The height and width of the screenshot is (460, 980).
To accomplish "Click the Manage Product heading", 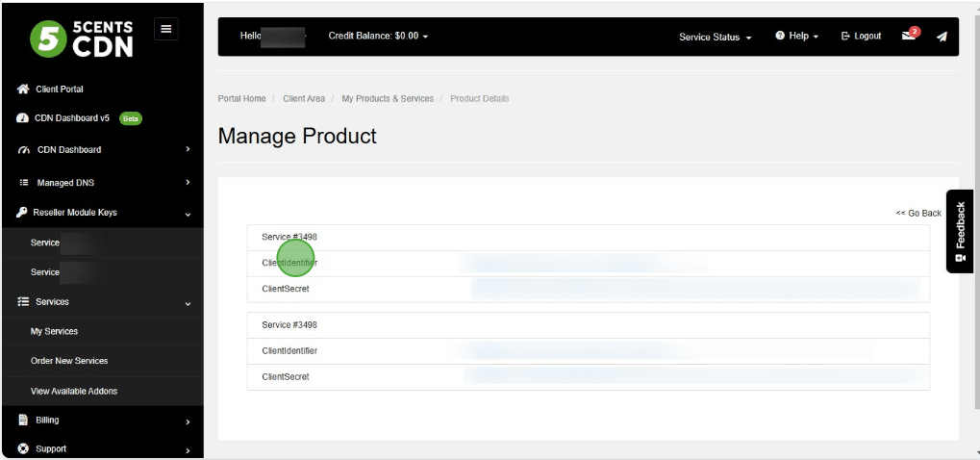I will click(x=297, y=136).
